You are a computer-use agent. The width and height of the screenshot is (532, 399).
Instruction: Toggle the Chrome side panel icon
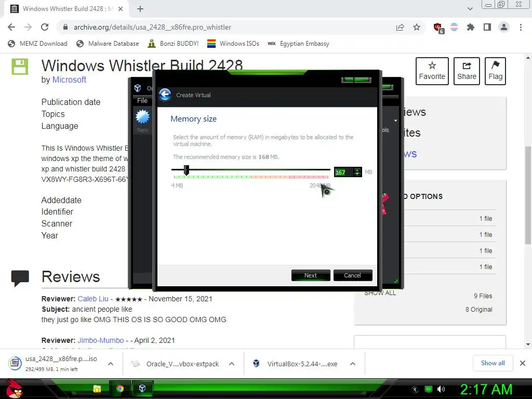coord(487,27)
